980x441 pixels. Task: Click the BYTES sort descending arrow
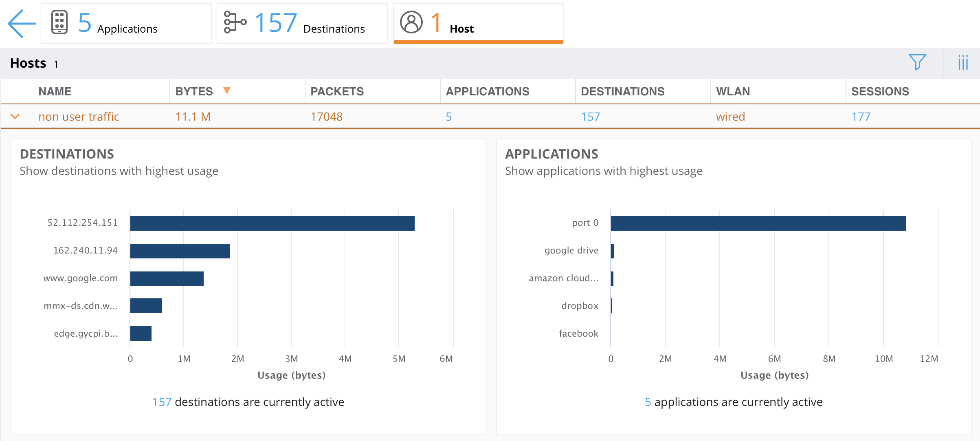tap(227, 90)
